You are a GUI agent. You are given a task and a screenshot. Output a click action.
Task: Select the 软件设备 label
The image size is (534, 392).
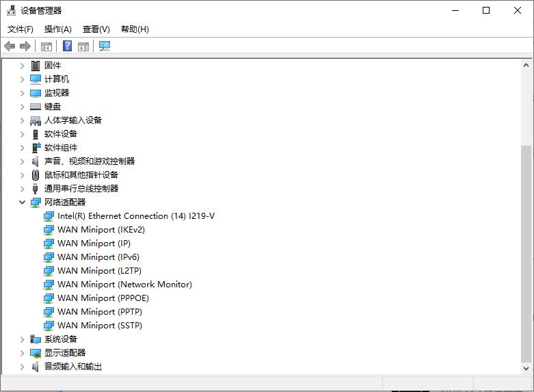(x=61, y=134)
